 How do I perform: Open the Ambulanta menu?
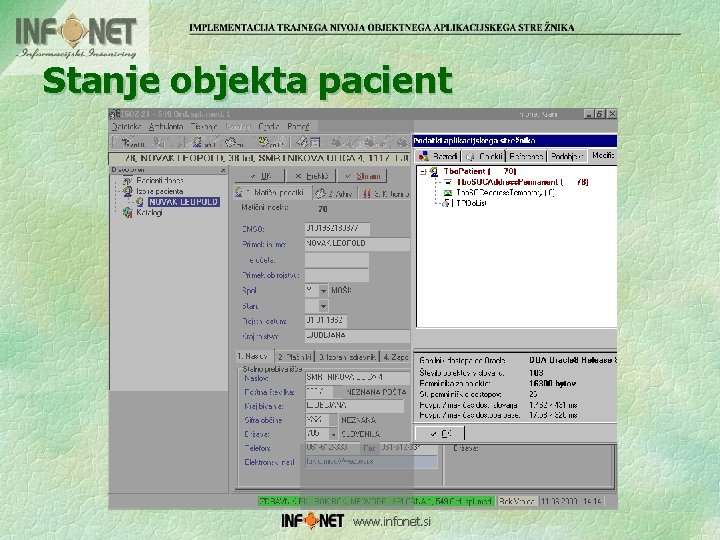click(166, 127)
